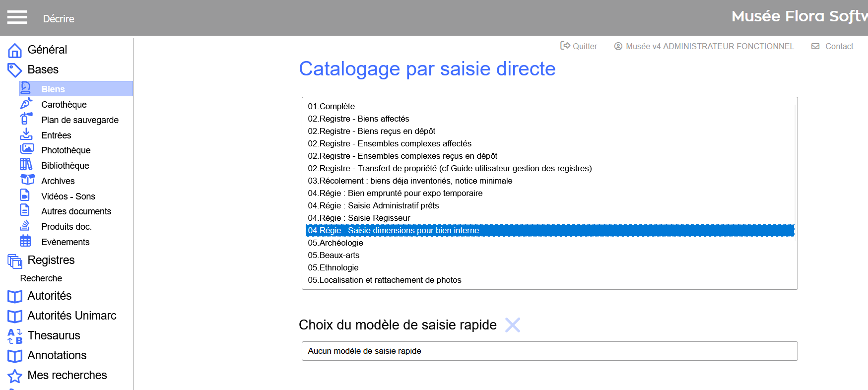Open the Autorités section

pyautogui.click(x=50, y=296)
